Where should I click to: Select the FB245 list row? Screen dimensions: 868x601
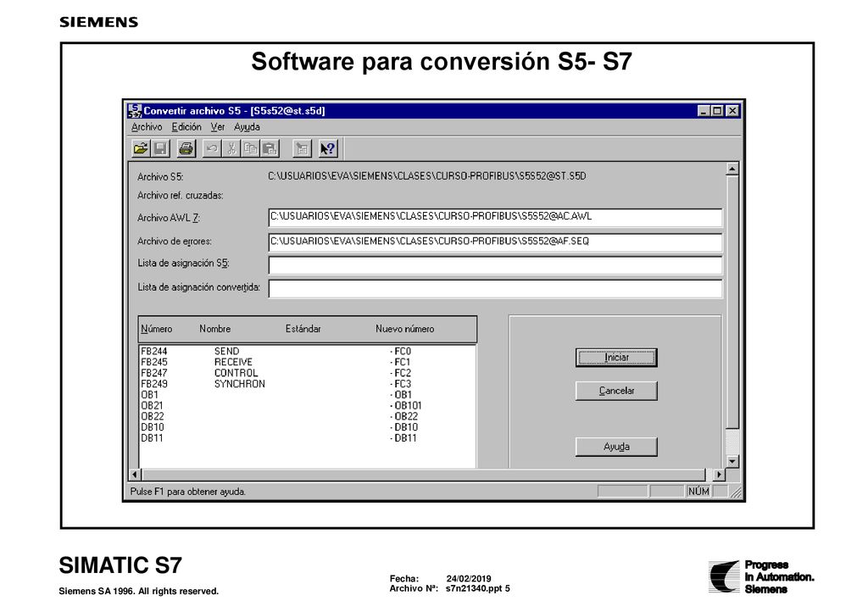[x=307, y=363]
